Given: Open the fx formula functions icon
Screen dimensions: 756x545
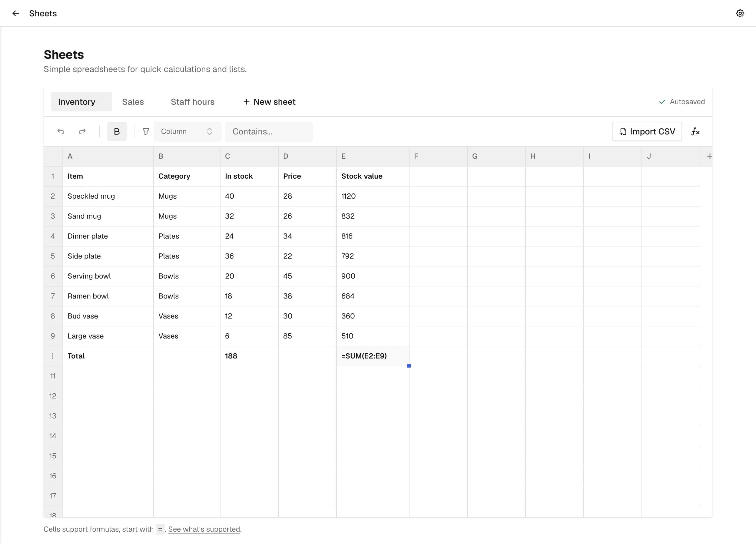Looking at the screenshot, I should [695, 132].
